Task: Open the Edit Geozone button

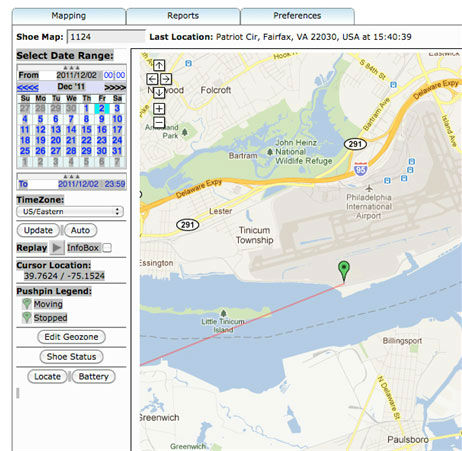Action: pyautogui.click(x=71, y=337)
